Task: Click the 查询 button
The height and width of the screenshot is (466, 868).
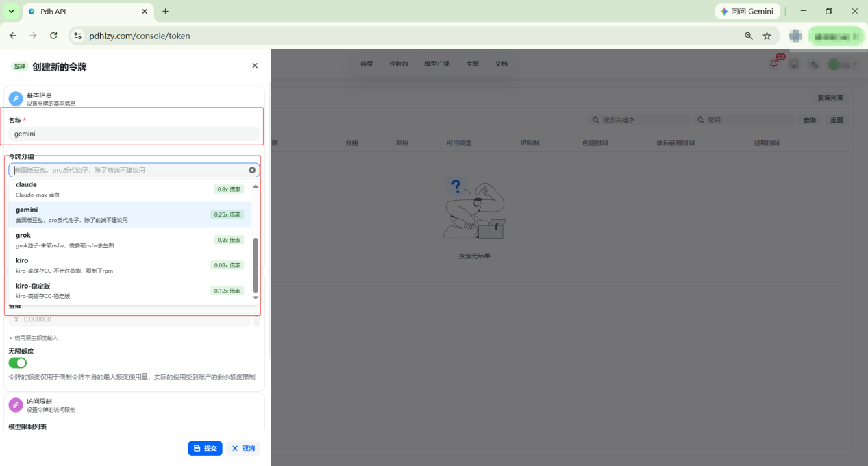Action: point(810,120)
